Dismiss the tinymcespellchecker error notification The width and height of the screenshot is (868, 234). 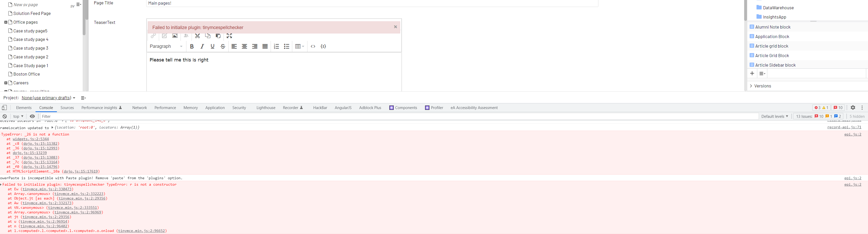click(396, 27)
